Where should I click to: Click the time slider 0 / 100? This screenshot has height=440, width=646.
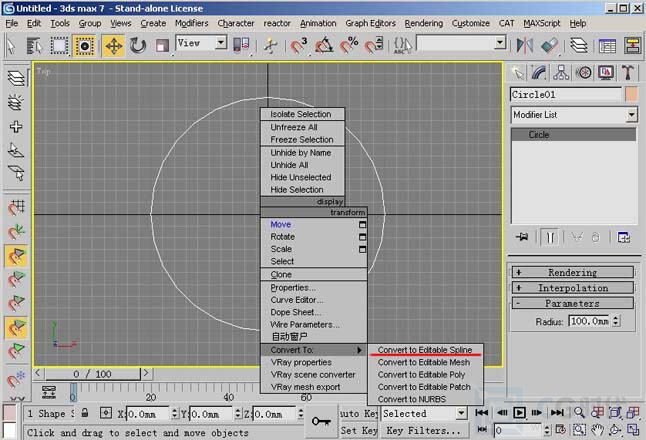click(x=93, y=374)
